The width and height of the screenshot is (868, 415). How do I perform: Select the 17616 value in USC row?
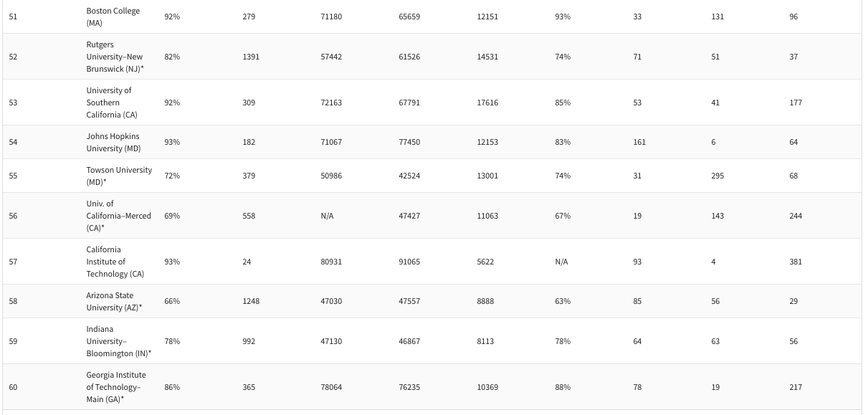(487, 102)
